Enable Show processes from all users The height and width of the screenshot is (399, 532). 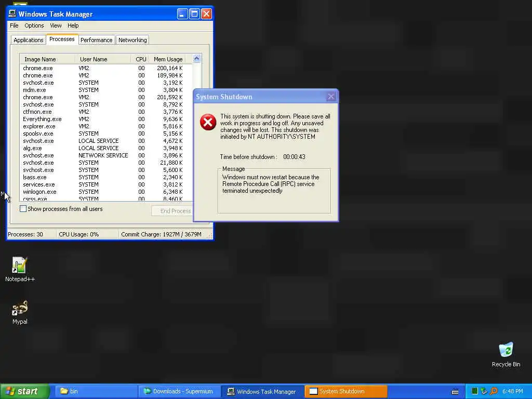point(23,209)
